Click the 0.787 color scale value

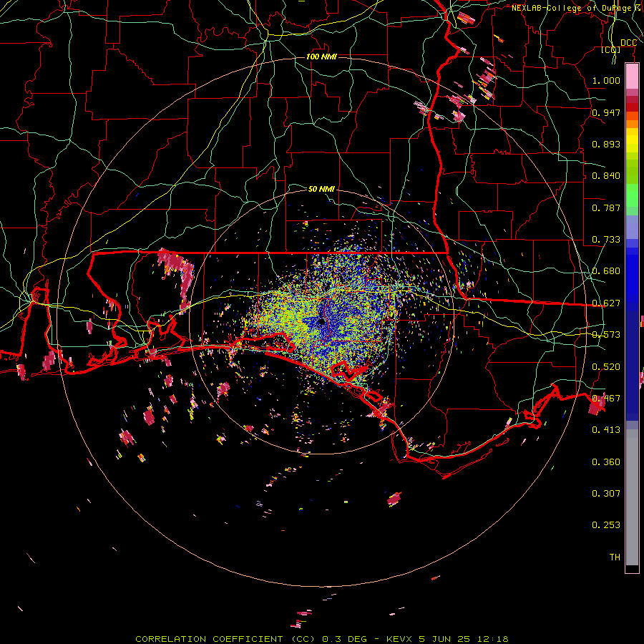tap(606, 208)
